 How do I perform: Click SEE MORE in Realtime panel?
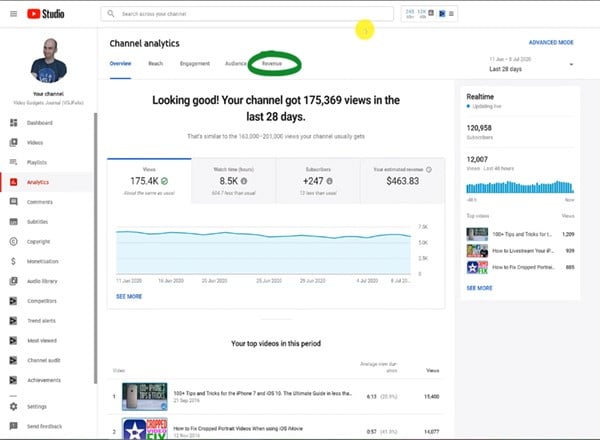click(x=479, y=288)
